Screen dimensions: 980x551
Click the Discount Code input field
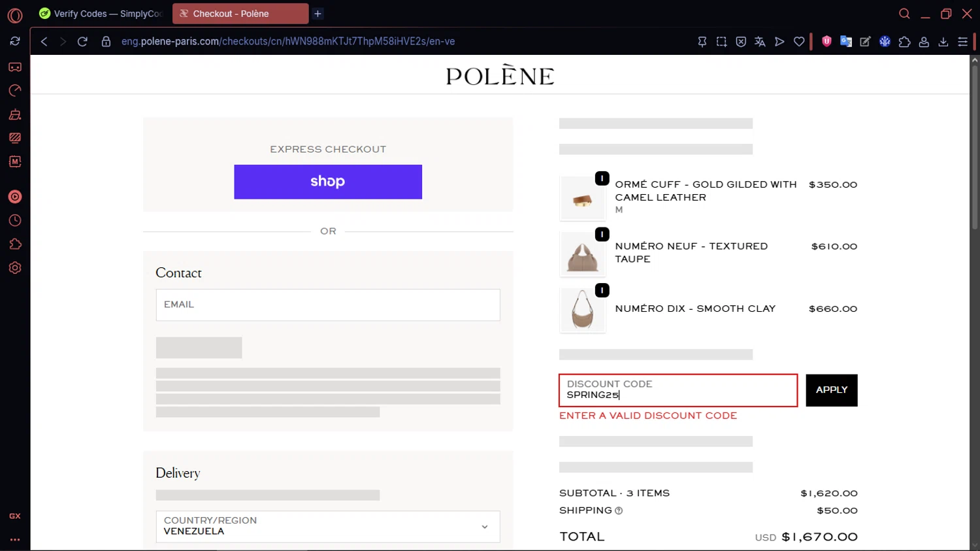point(678,390)
